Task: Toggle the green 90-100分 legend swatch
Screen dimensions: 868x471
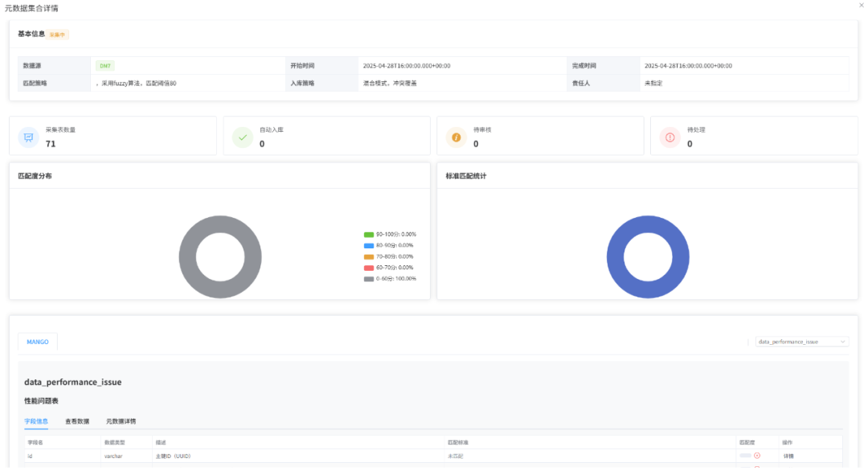Action: [369, 235]
